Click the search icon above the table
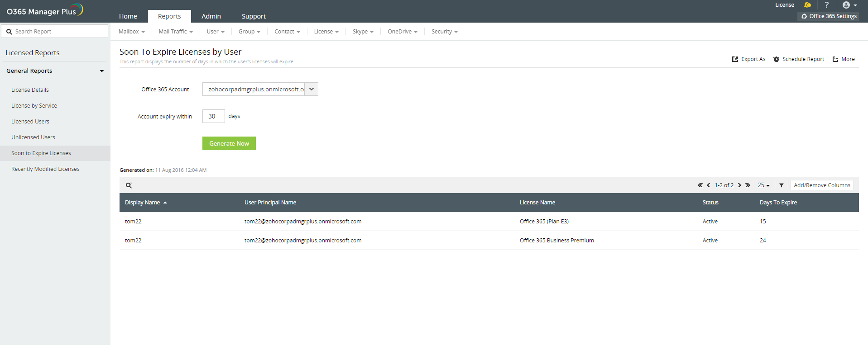868x345 pixels. coord(129,185)
